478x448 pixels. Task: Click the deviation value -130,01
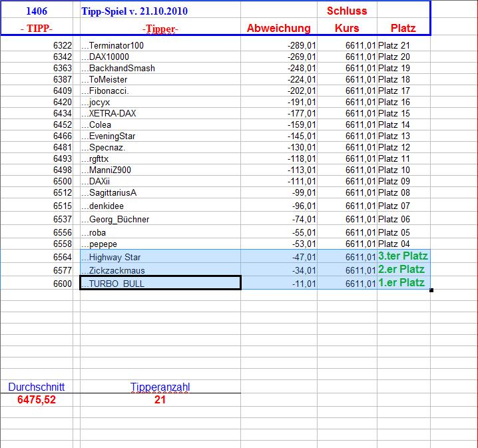pos(302,147)
